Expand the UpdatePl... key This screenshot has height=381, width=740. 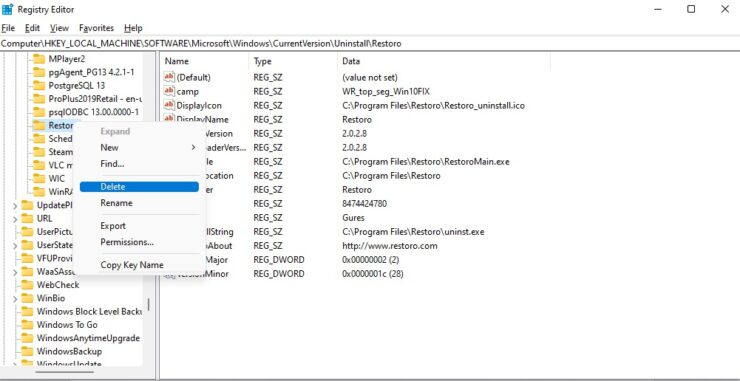point(15,206)
